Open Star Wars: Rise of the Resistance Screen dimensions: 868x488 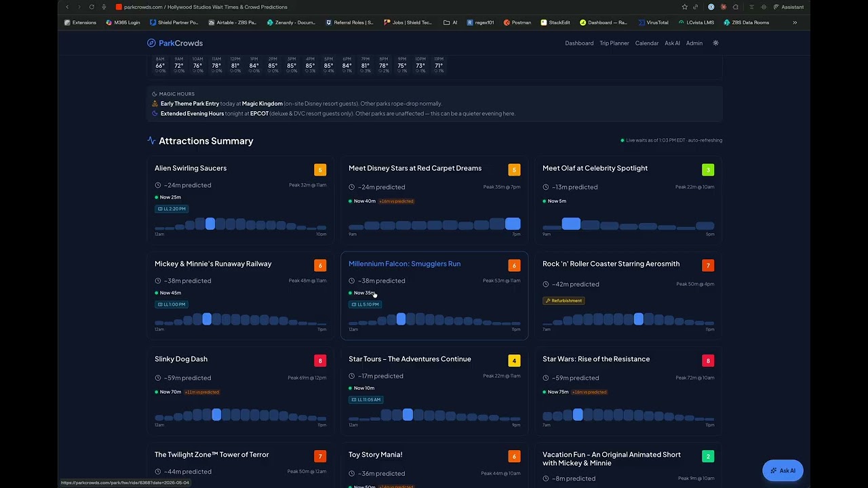point(596,359)
